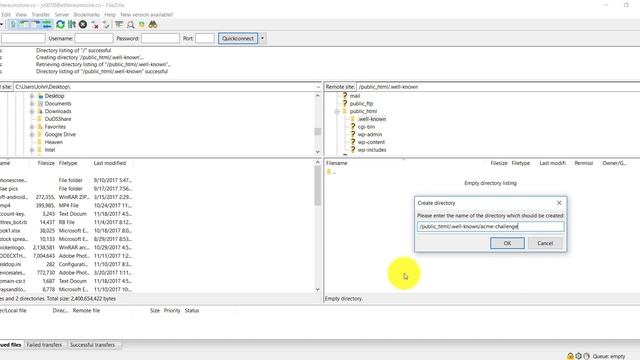Expand the Documents node in local tree
Screen dimensions: 640x360
[x=32, y=104]
